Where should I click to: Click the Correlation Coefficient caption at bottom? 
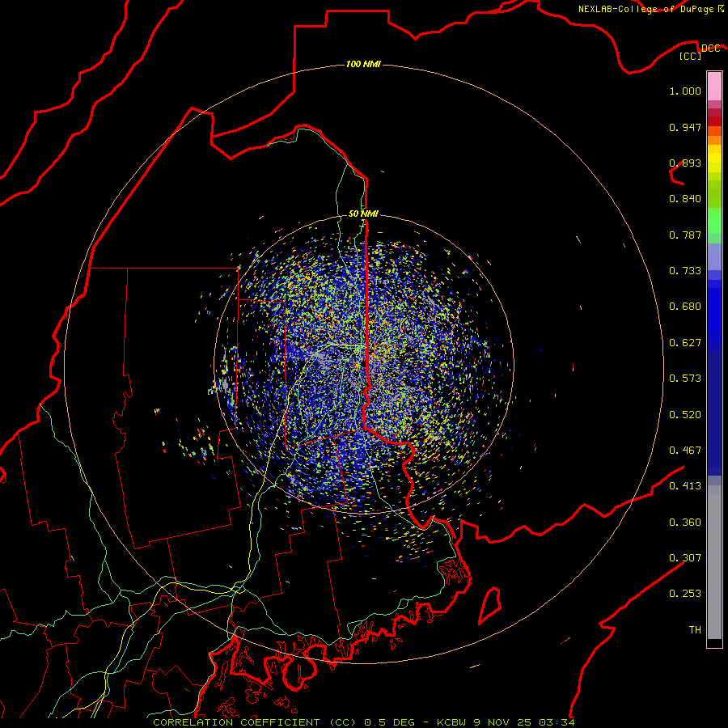[x=364, y=722]
